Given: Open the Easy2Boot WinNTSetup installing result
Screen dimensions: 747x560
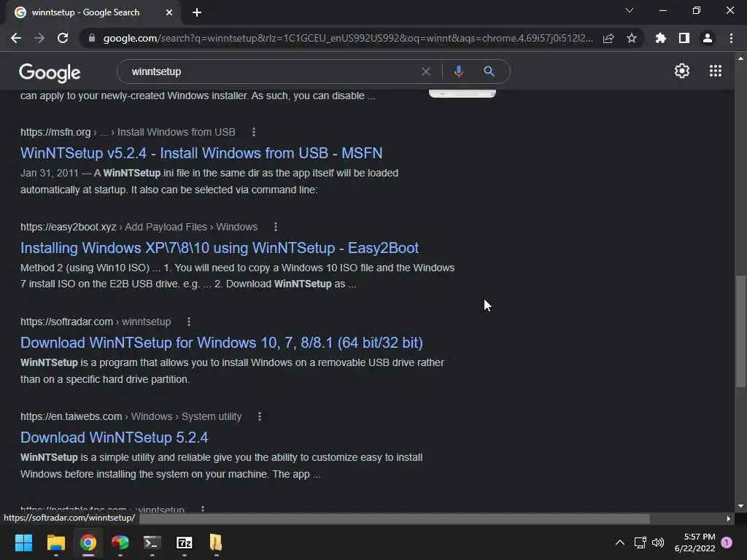Looking at the screenshot, I should 219,248.
